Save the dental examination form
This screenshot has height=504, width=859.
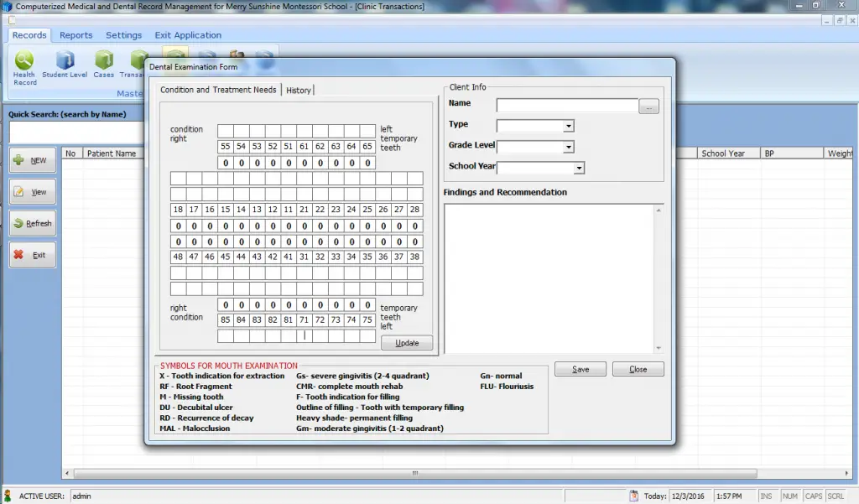580,369
